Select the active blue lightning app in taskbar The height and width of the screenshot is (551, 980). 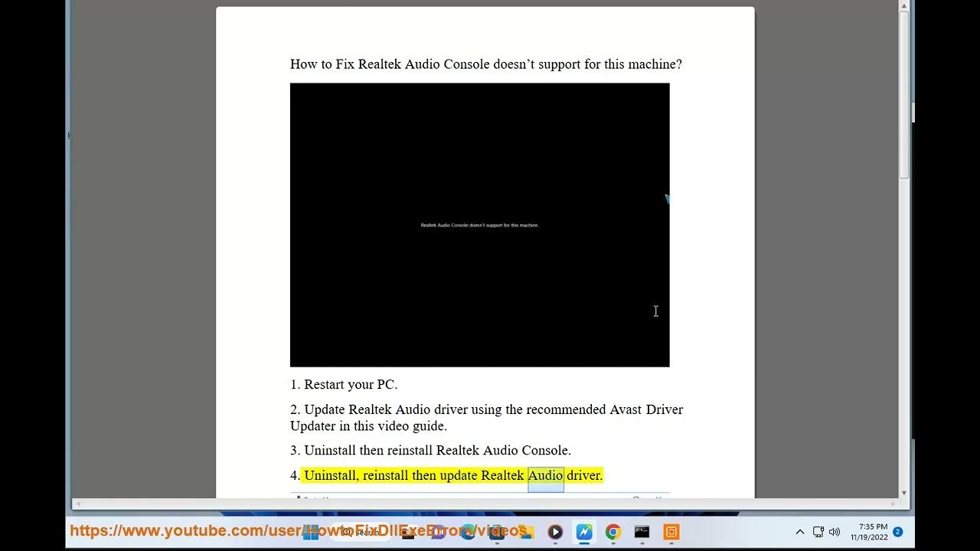pyautogui.click(x=584, y=532)
